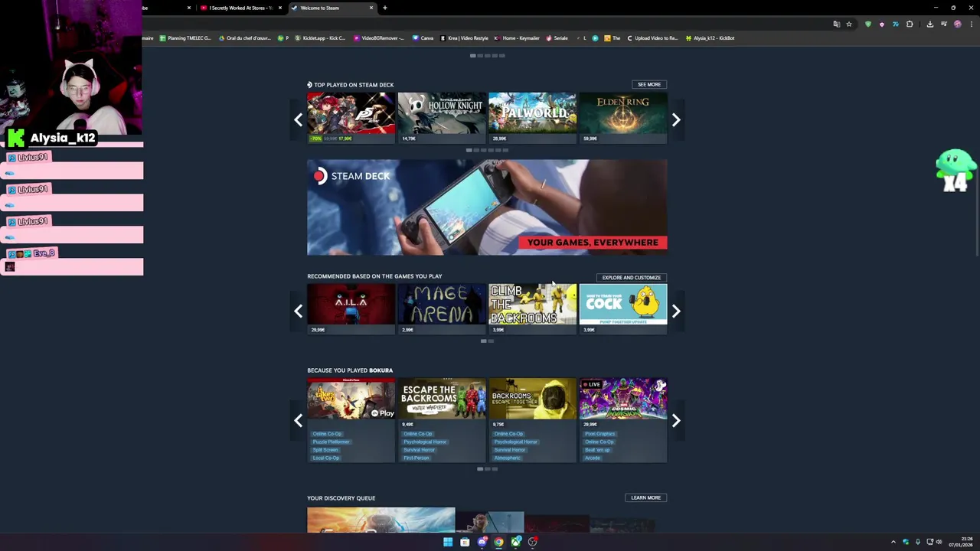Open Climb The Backrooms game card

click(532, 308)
